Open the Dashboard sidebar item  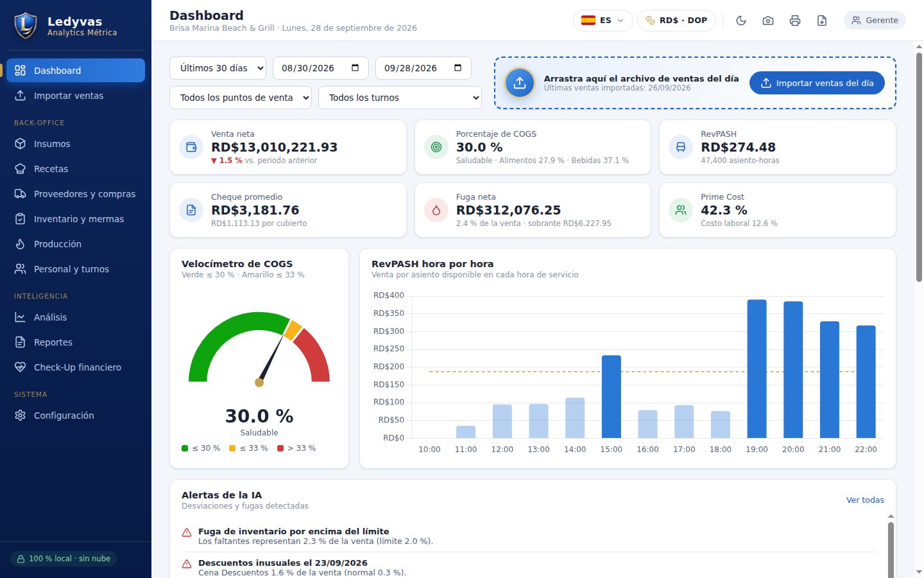pyautogui.click(x=76, y=71)
